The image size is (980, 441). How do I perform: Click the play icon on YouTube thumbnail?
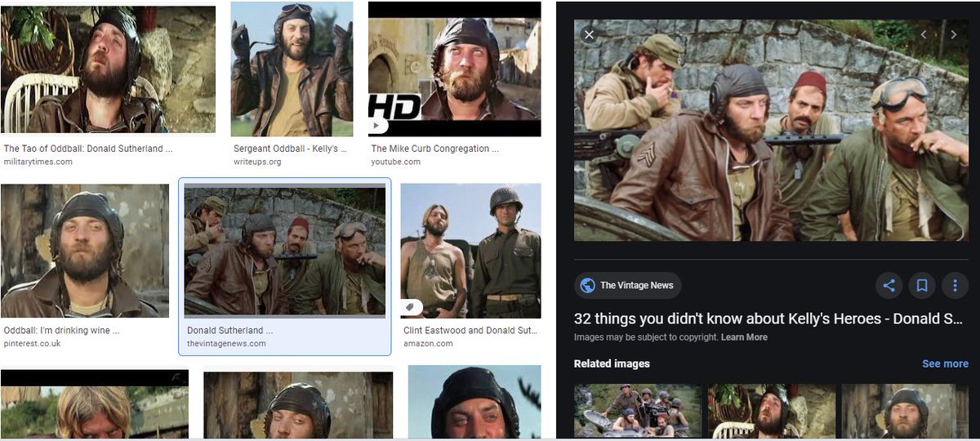point(377,126)
